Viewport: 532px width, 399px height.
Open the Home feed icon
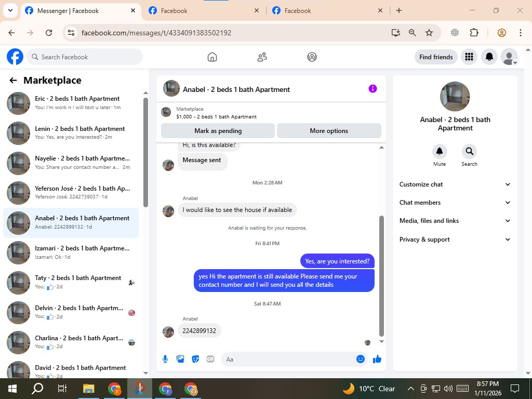212,57
